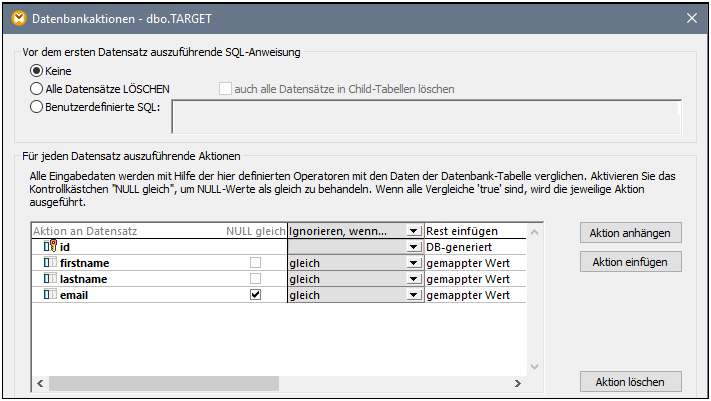The width and height of the screenshot is (711, 401).
Task: Close the Datenbankaktionen dialog
Action: click(692, 18)
